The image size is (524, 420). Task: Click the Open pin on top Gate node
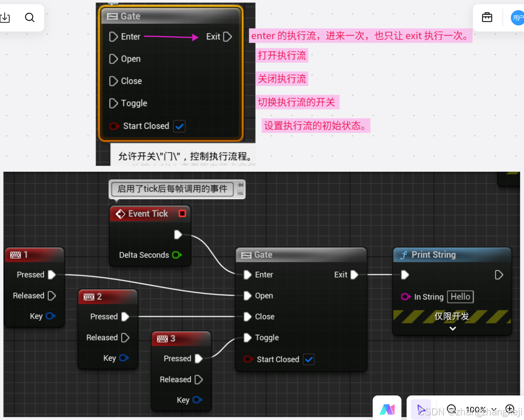click(x=113, y=59)
